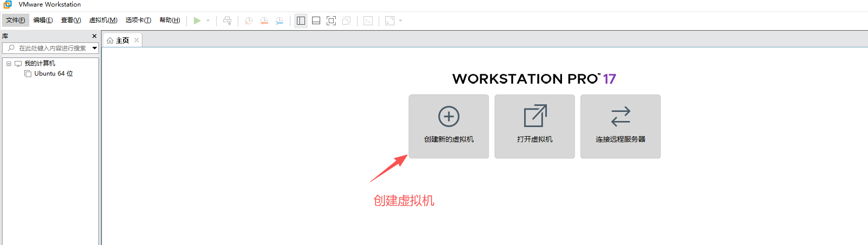Open the 帮助(H) menu
868x245 pixels.
click(x=170, y=20)
